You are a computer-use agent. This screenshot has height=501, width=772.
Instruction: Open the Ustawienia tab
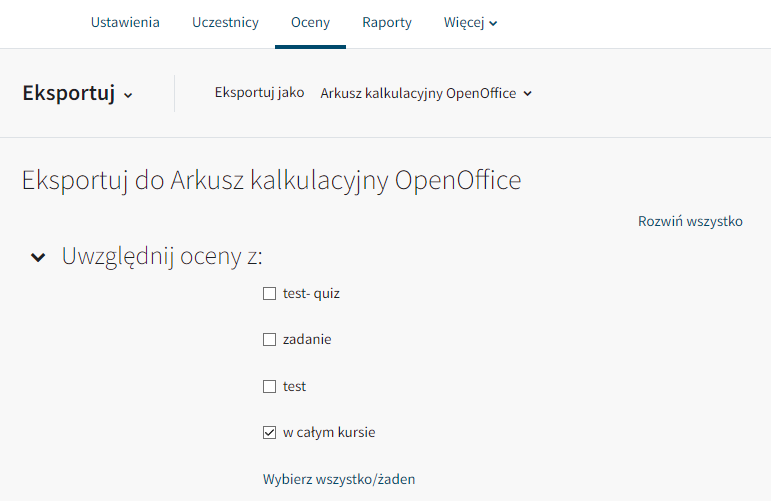click(125, 23)
